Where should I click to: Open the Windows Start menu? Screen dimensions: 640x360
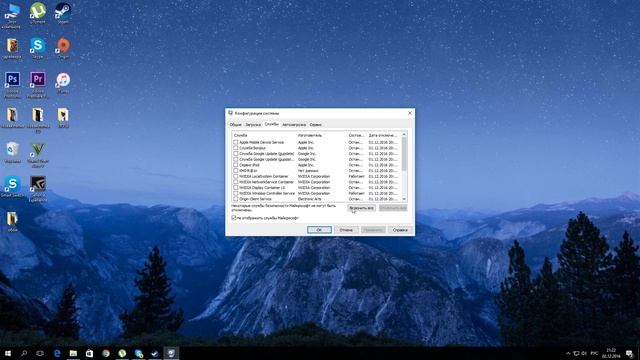(x=8, y=353)
